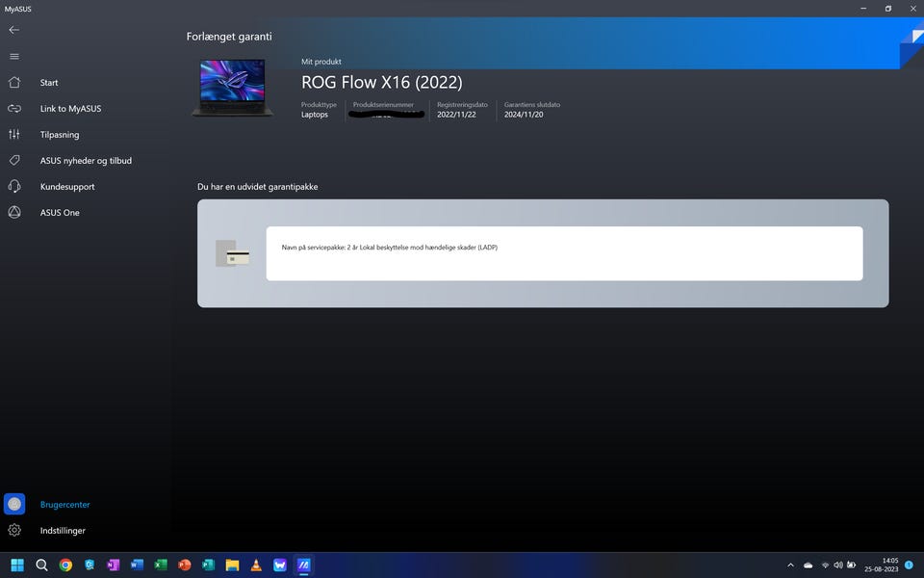Screen dimensions: 924x578
Task: Click the Tilpasning sliders icon
Action: click(x=13, y=135)
